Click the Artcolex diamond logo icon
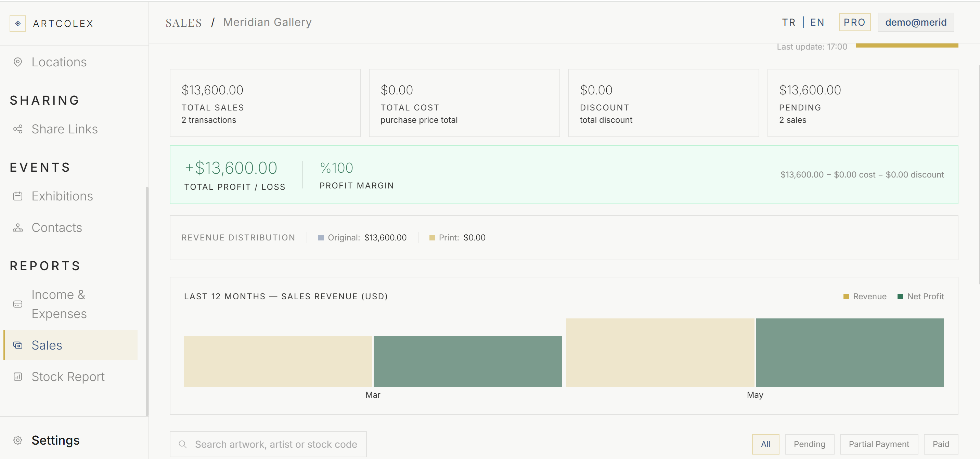The width and height of the screenshot is (980, 459). click(17, 24)
